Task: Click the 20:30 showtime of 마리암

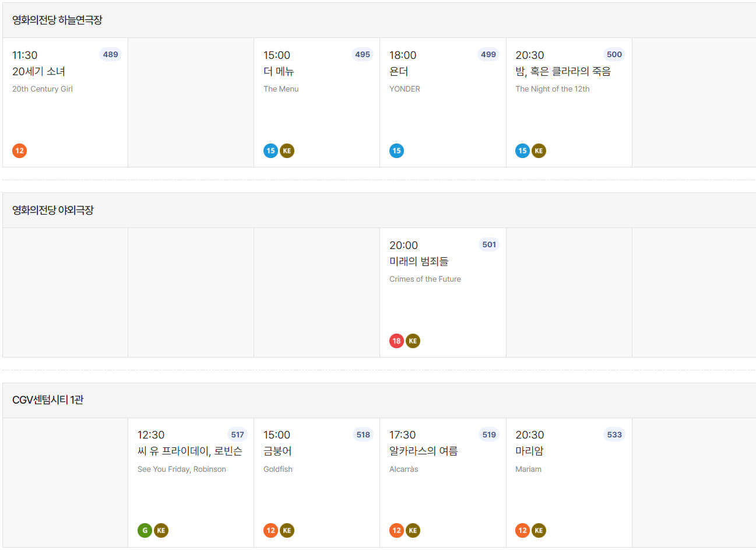Action: 529,435
